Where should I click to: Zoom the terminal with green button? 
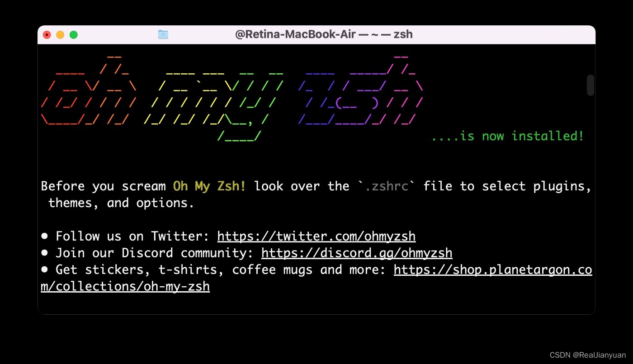point(73,35)
